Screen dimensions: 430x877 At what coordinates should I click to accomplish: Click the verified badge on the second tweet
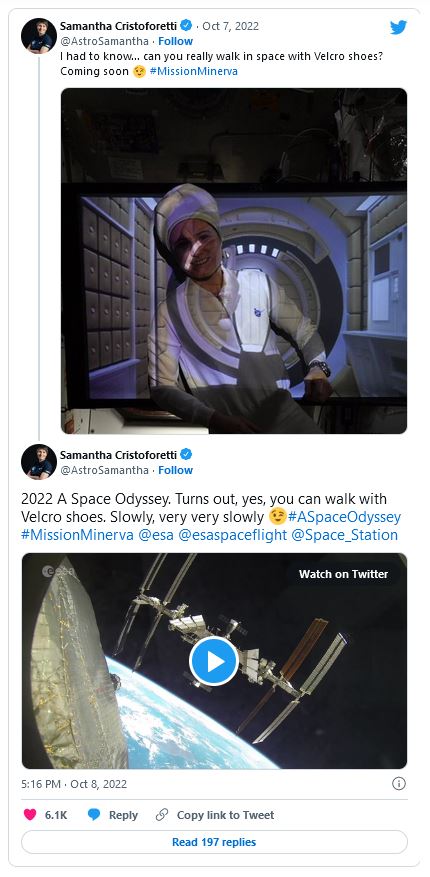[x=186, y=454]
